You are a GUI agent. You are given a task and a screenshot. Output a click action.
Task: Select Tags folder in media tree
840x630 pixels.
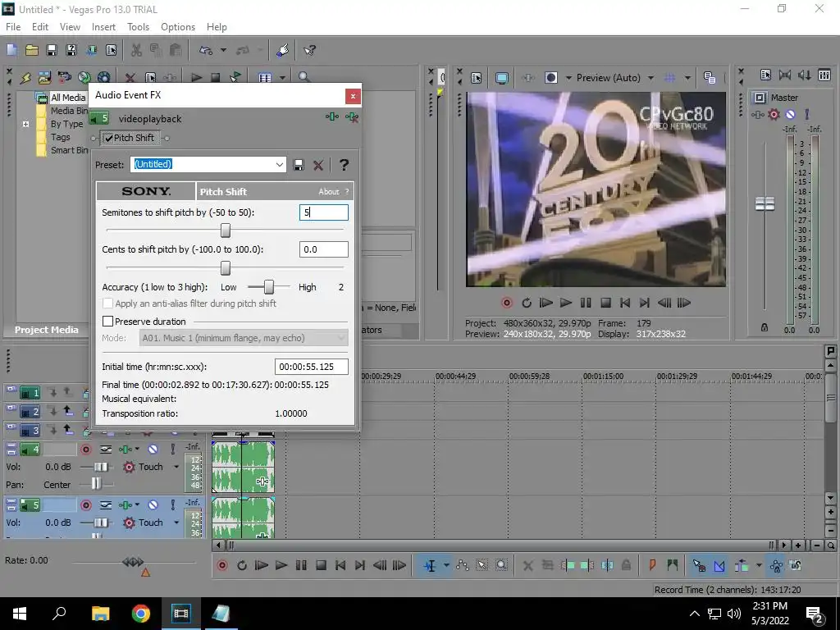61,137
